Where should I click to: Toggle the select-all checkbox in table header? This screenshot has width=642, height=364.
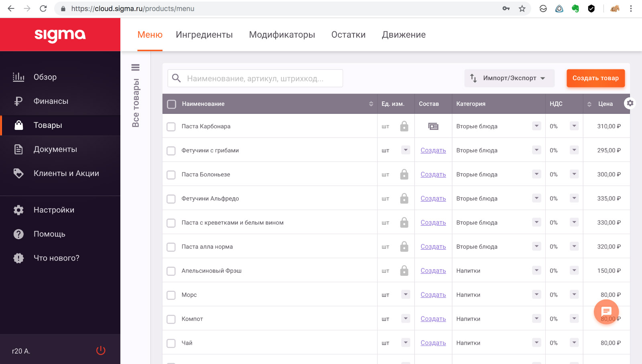coord(171,104)
